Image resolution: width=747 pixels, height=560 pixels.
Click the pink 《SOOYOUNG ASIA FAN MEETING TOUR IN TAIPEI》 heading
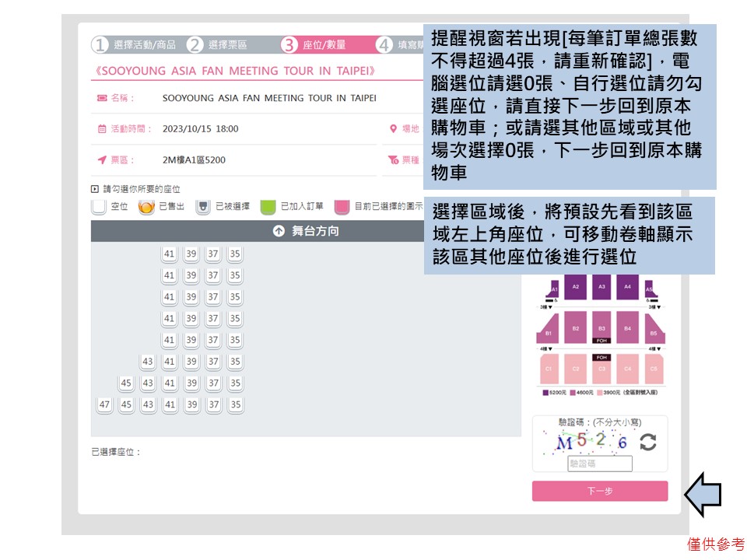[235, 71]
